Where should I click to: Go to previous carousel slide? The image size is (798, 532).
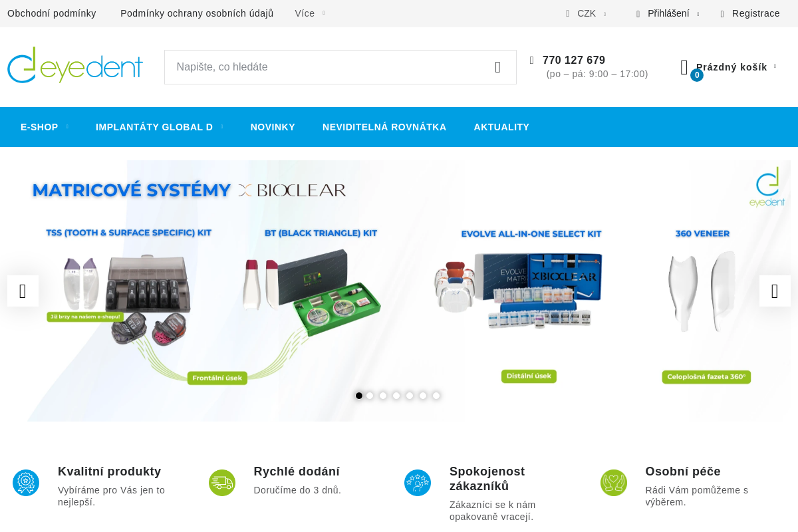[23, 291]
